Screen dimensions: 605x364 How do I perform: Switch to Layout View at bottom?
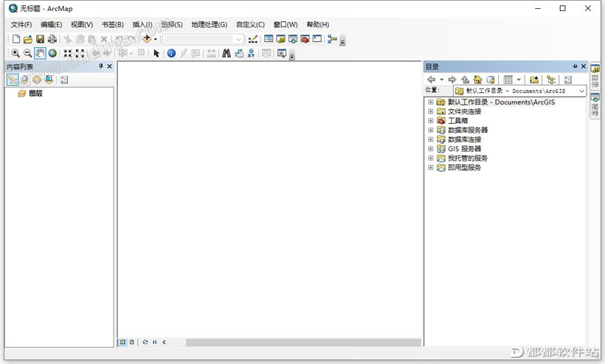(132, 342)
